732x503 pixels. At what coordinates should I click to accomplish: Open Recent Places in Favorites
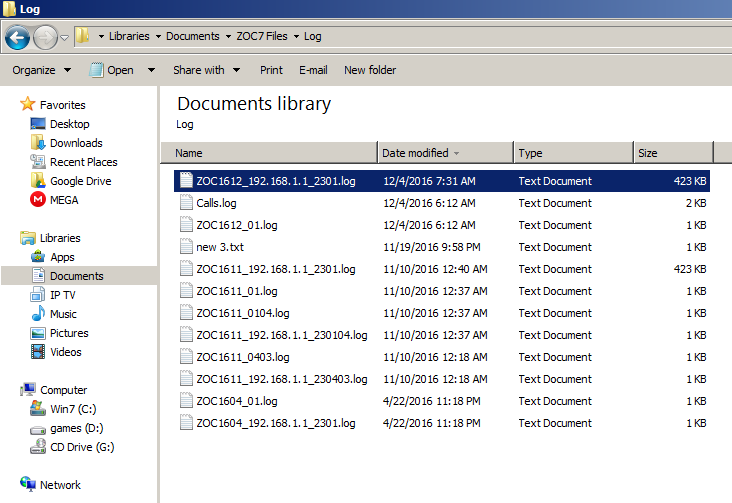74,162
